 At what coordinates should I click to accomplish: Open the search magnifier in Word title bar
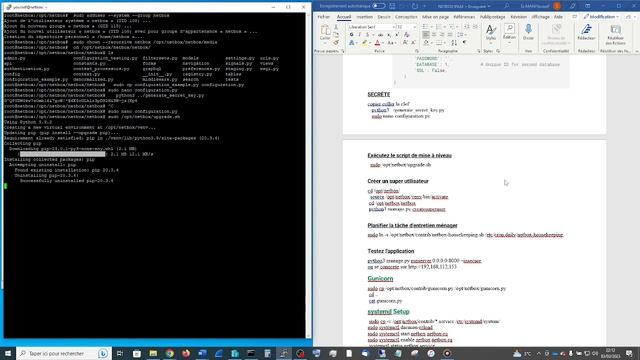pos(507,6)
